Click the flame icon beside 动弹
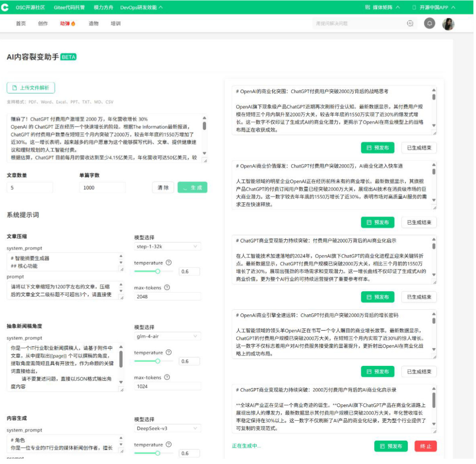476x464 pixels. [x=74, y=24]
